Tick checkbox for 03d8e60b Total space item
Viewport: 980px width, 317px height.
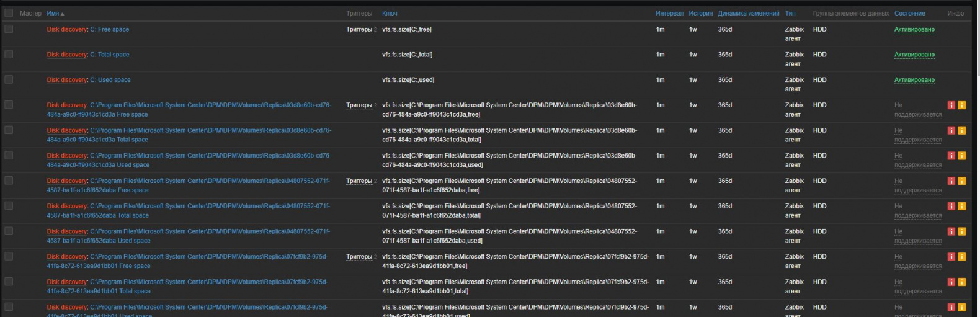coord(9,130)
